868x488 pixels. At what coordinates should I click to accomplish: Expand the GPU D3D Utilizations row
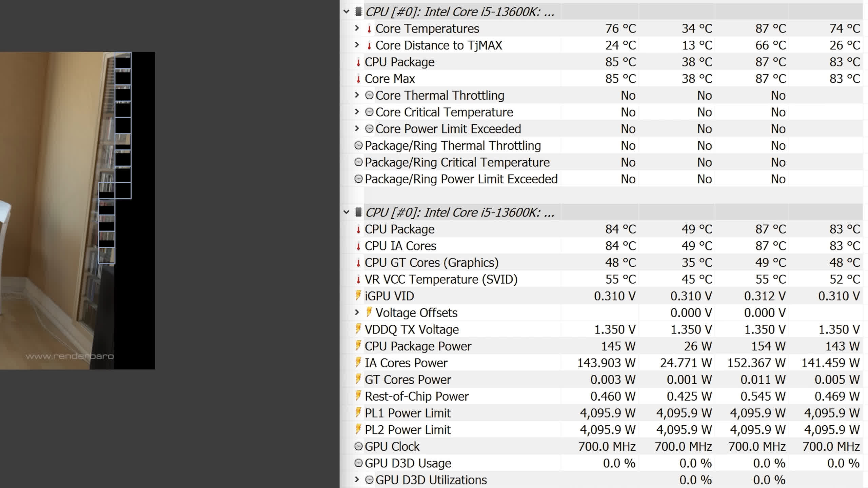tap(357, 480)
